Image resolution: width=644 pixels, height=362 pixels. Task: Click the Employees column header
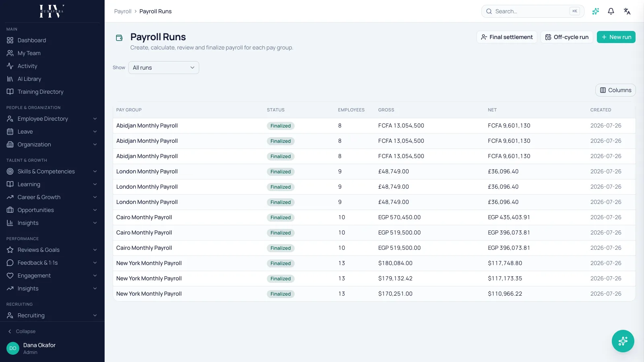click(x=351, y=110)
